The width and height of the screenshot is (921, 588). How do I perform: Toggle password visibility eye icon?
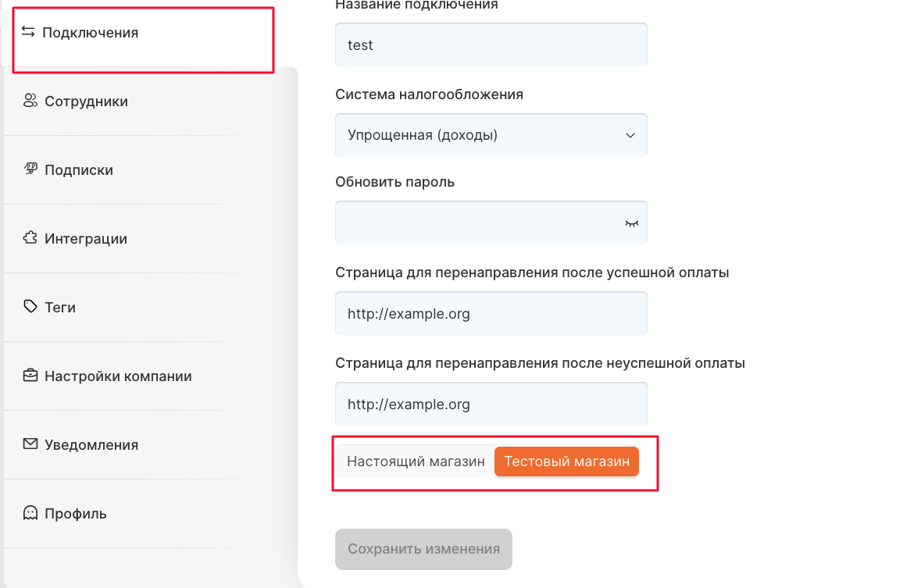631,223
